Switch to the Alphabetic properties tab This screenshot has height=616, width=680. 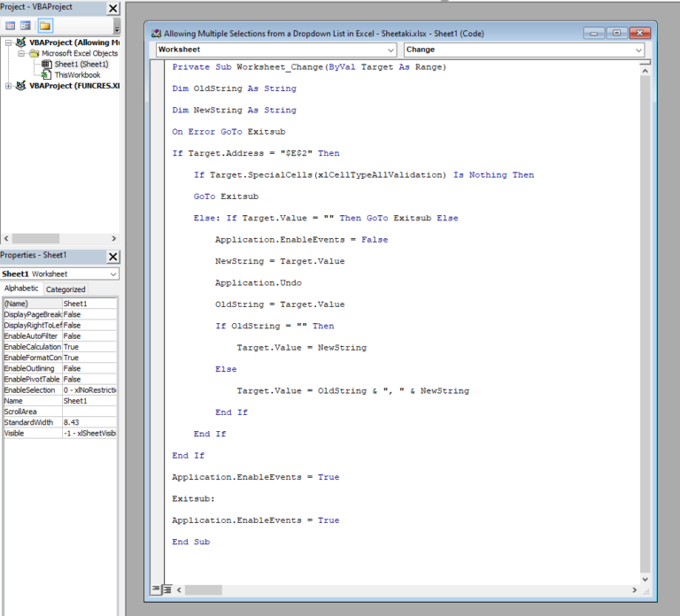point(21,289)
